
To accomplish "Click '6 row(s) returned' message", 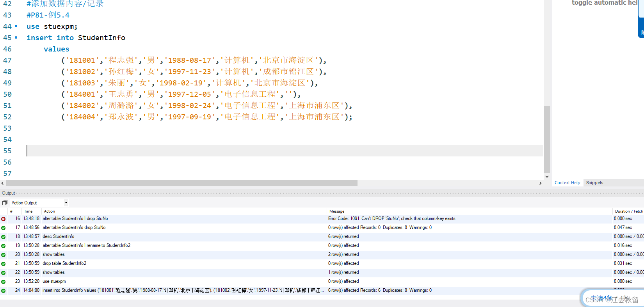I will [343, 236].
